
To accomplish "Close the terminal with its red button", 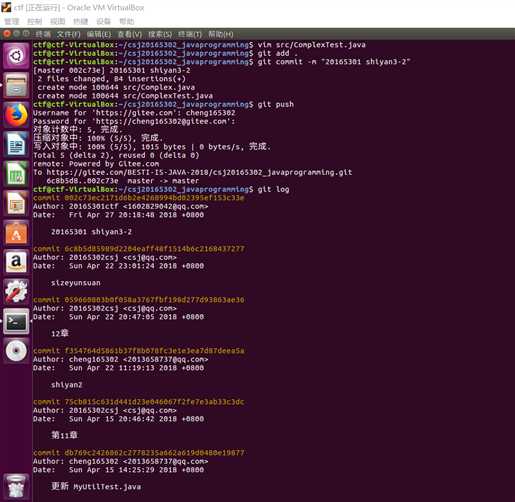I will 6,34.
